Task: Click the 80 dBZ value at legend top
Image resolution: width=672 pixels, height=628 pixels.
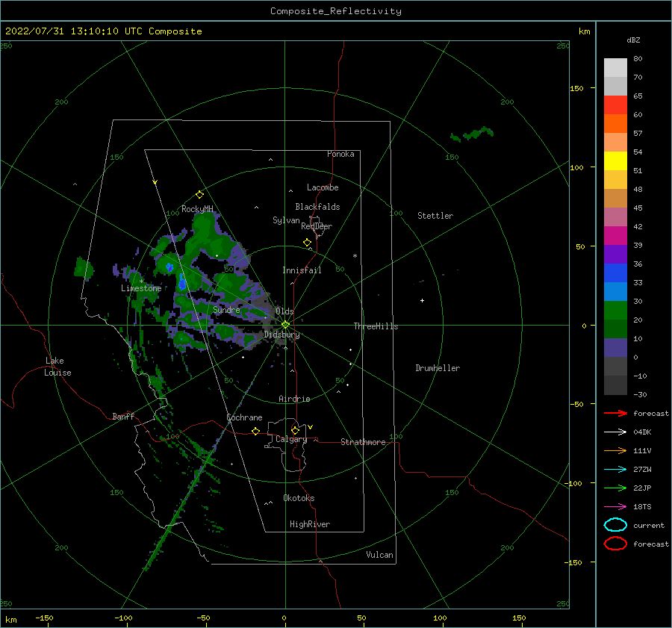Action: [x=638, y=59]
